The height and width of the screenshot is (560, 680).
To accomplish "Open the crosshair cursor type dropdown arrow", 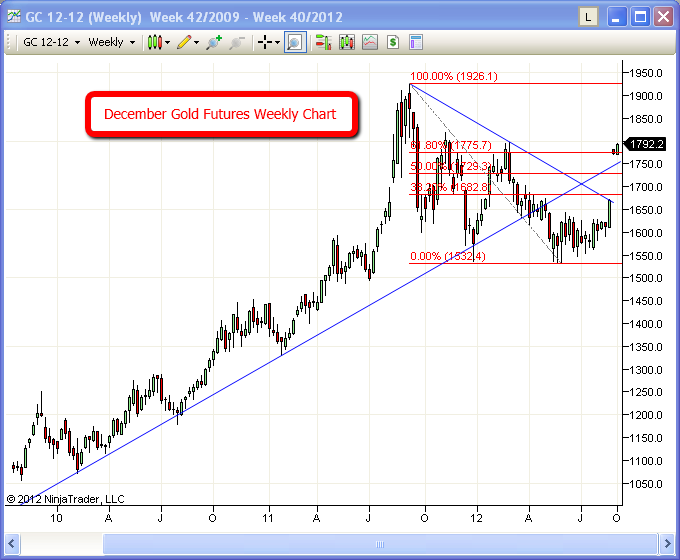I will point(277,42).
